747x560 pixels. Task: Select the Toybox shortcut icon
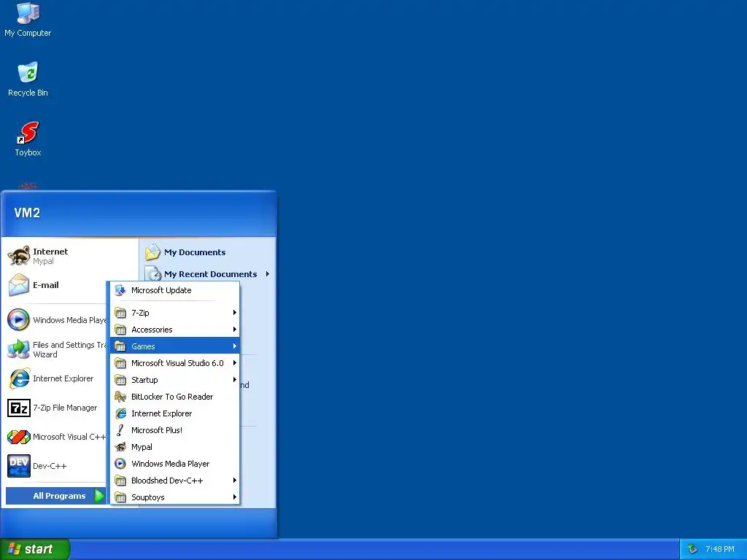(x=28, y=133)
